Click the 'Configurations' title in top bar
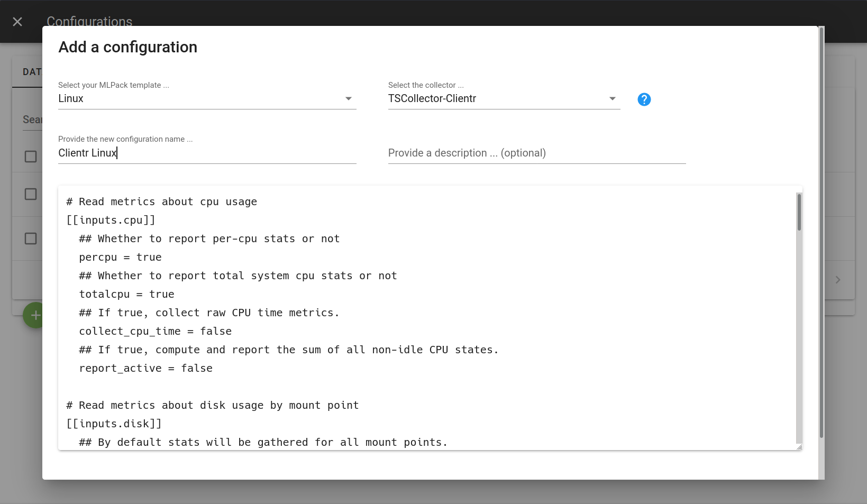 pos(89,22)
